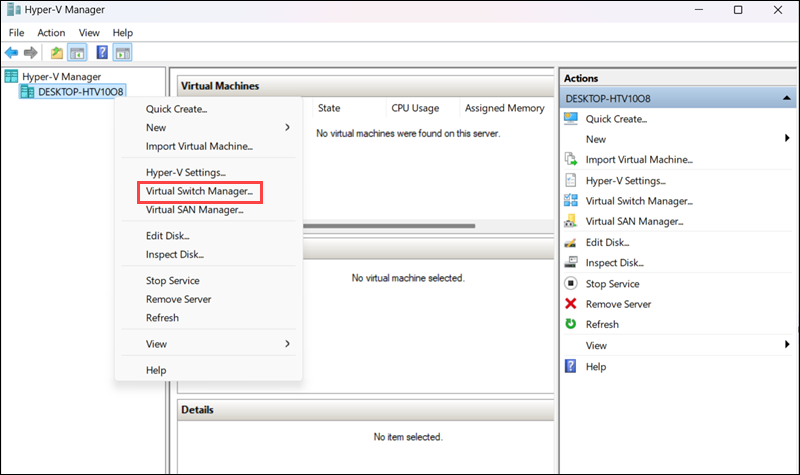The width and height of the screenshot is (800, 475).
Task: Click Help question mark icon in Actions
Action: click(570, 366)
